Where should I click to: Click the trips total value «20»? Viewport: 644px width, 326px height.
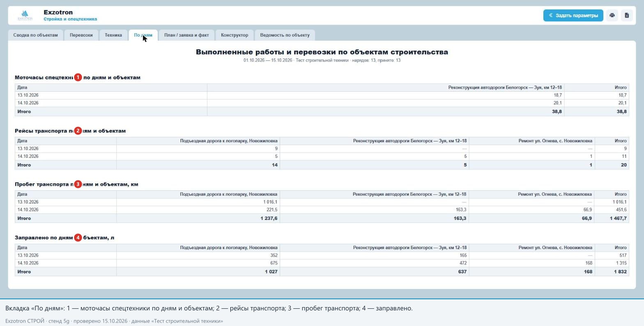(x=624, y=165)
